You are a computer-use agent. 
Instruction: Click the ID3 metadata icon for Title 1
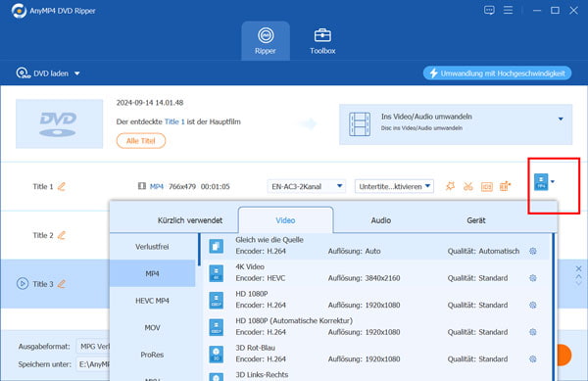[486, 186]
